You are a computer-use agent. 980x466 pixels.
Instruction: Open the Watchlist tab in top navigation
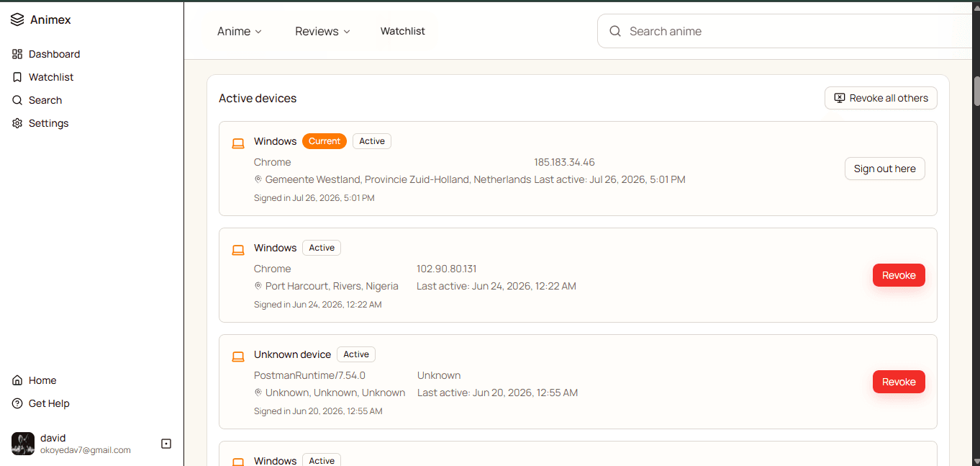403,31
